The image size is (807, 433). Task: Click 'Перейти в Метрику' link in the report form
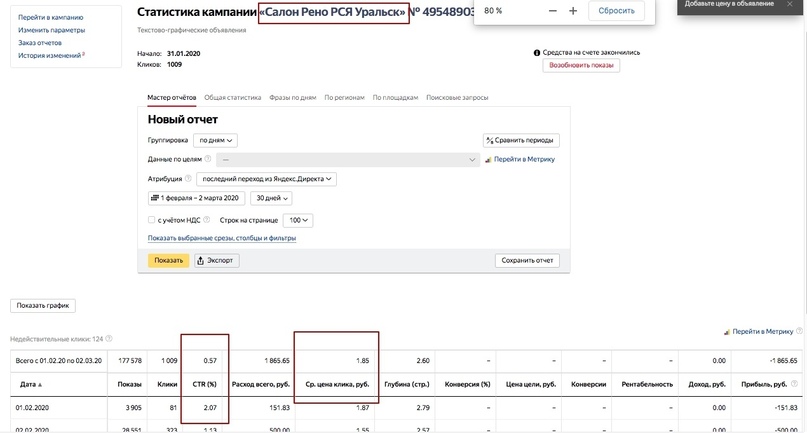click(x=524, y=160)
